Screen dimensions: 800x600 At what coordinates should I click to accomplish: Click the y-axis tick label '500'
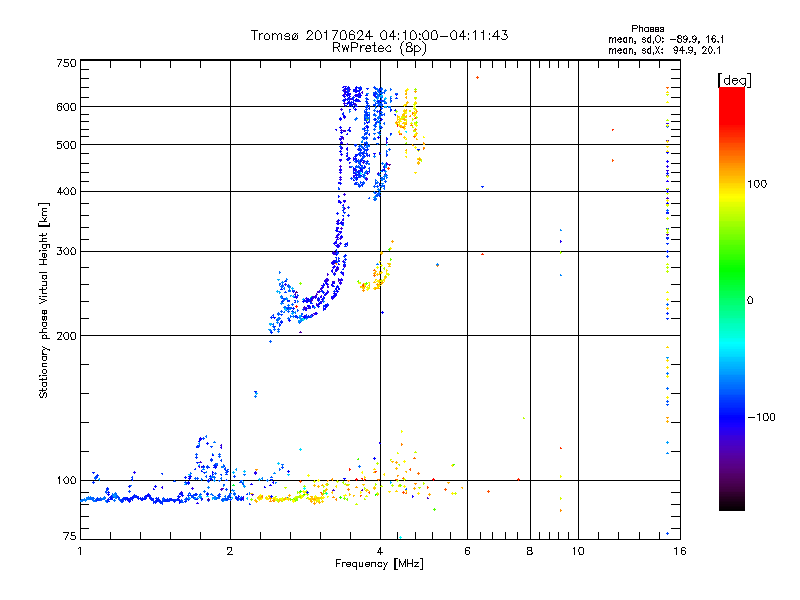[66, 145]
